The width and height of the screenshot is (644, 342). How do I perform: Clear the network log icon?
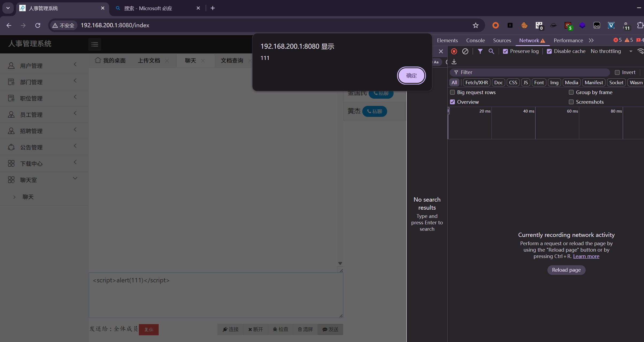click(x=465, y=51)
